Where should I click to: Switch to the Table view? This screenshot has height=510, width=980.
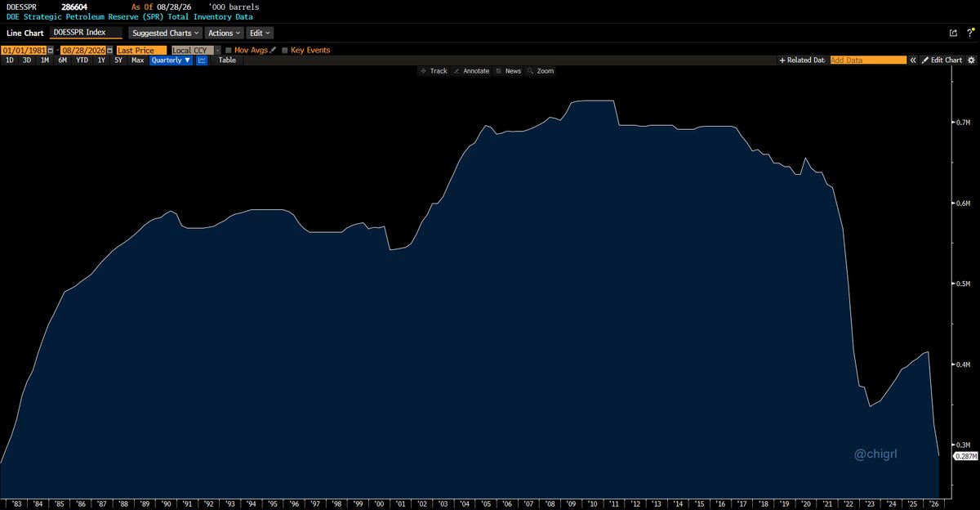[x=227, y=60]
